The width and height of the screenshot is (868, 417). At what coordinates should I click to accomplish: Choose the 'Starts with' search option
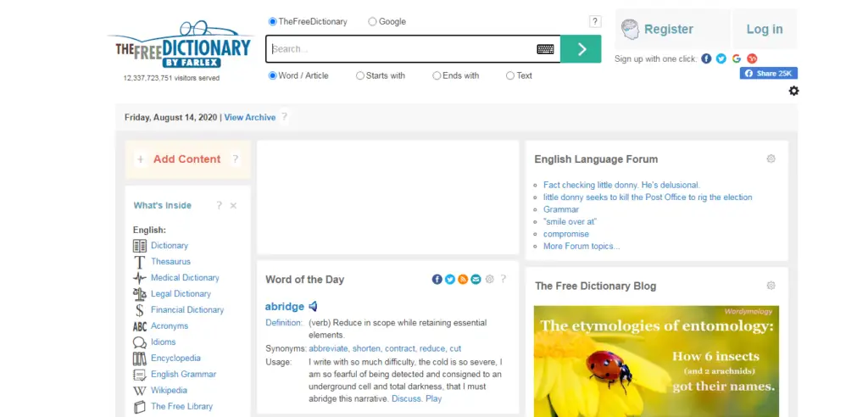[360, 75]
